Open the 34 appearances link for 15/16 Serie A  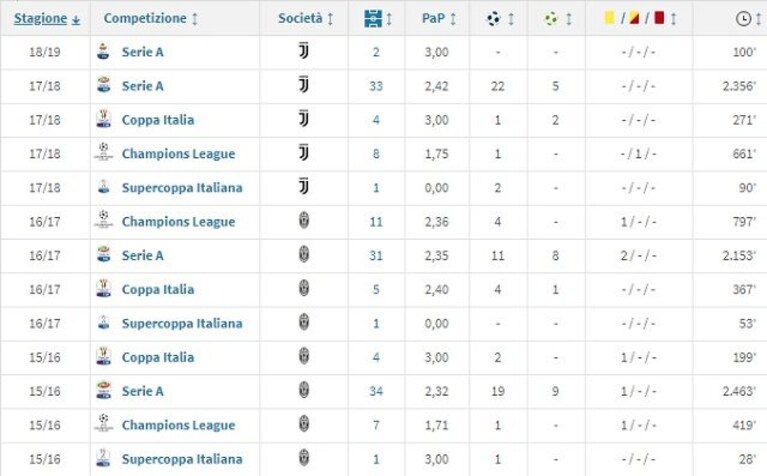[x=376, y=391]
